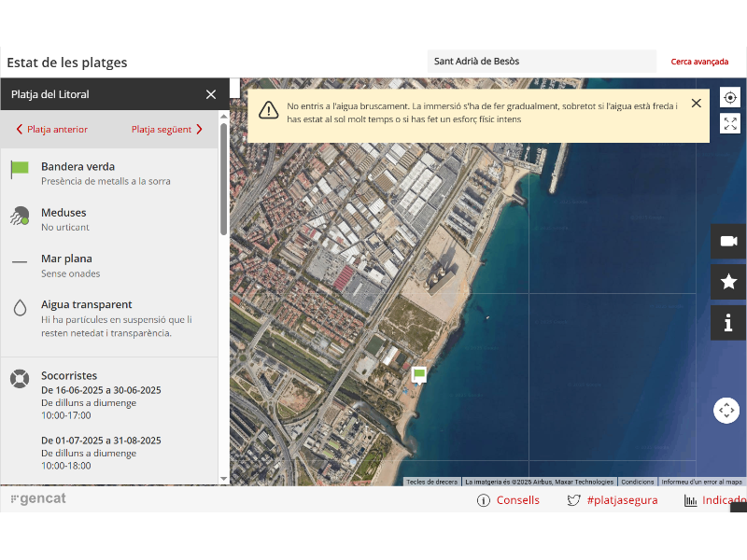The height and width of the screenshot is (560, 747).
Task: Click the Sant Adrià de Besòs search field
Action: [542, 62]
